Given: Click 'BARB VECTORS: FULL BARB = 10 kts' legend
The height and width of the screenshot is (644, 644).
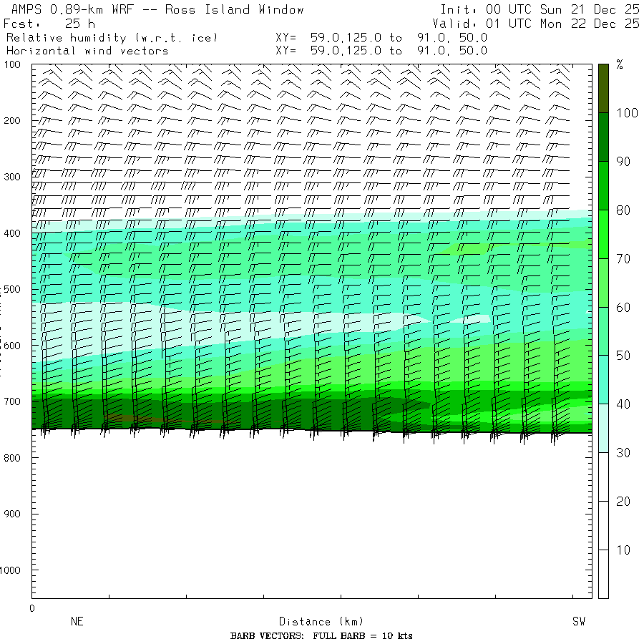Looking at the screenshot, I should [321, 636].
